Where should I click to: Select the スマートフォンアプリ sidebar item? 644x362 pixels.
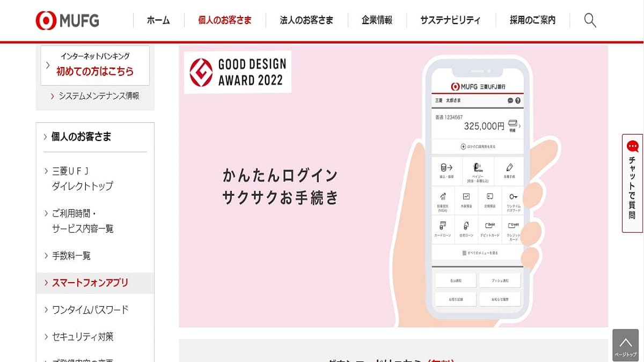(95, 283)
